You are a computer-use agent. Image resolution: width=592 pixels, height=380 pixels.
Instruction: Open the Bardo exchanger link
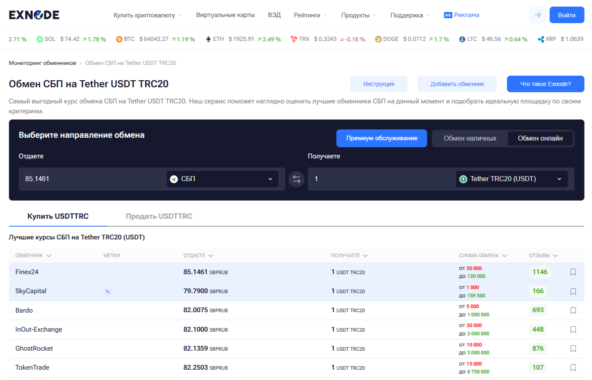tap(24, 310)
